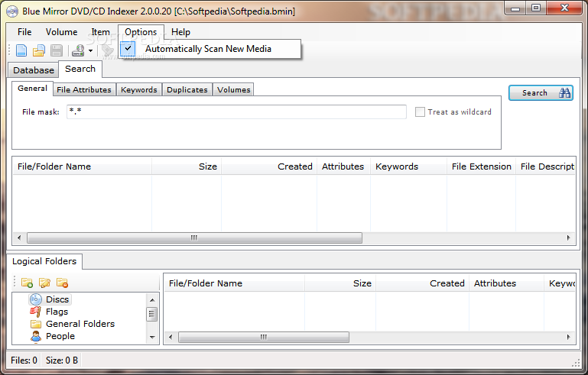Open the Help menu
This screenshot has width=588, height=375.
180,32
